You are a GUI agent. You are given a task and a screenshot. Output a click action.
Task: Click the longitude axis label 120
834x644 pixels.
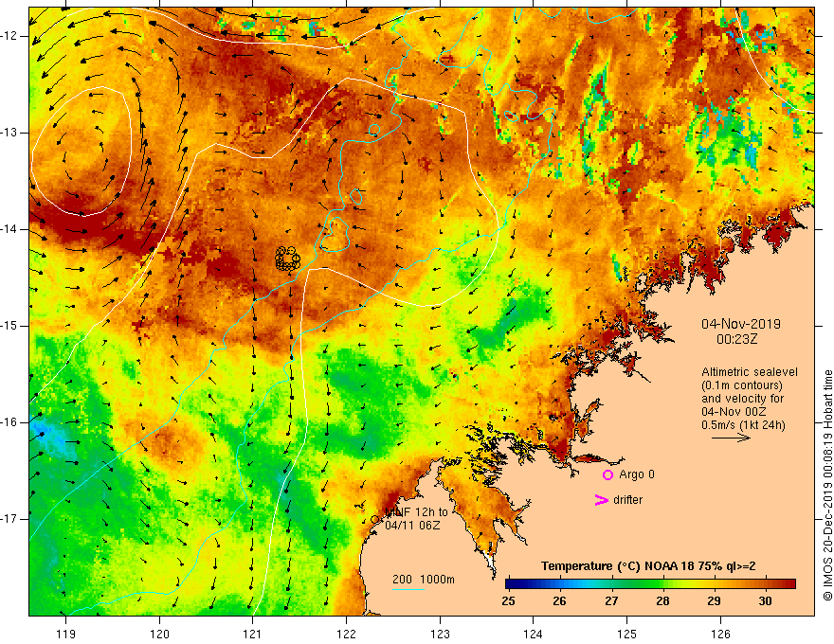point(159,634)
